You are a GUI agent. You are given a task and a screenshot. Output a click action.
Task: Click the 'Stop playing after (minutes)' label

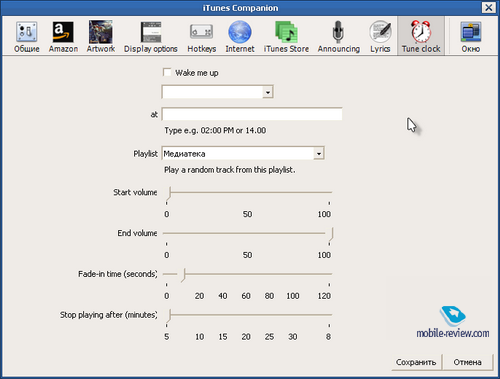[x=108, y=315]
